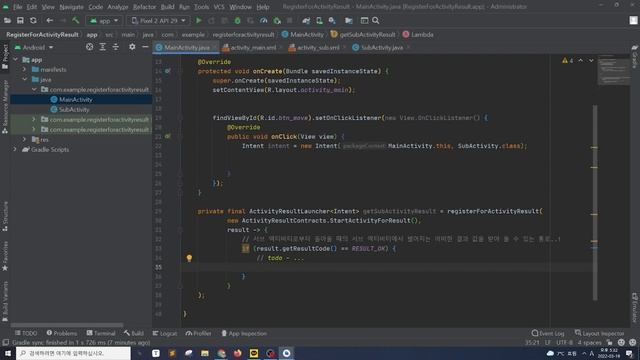Click Collapse All in Project panel
The image size is (640, 360).
click(x=116, y=47)
